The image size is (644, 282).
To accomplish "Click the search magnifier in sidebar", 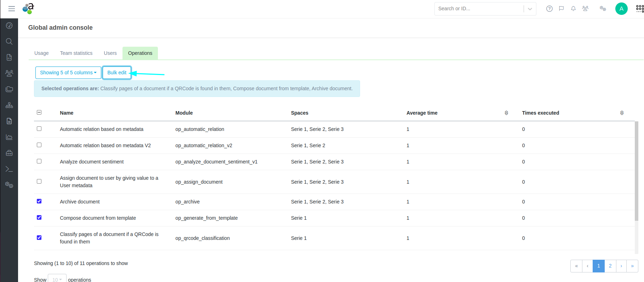I will pyautogui.click(x=9, y=41).
